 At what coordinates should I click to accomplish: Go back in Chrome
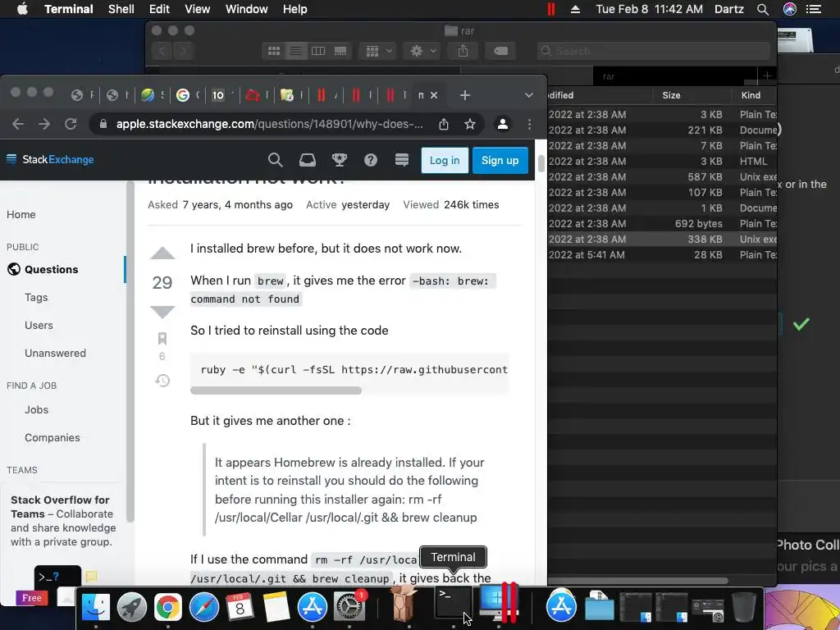(18, 125)
